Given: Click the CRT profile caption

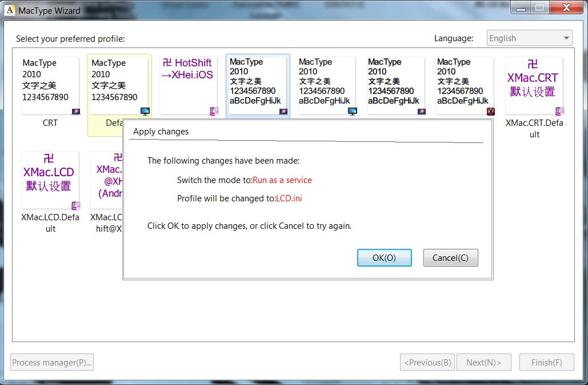Looking at the screenshot, I should coord(50,122).
